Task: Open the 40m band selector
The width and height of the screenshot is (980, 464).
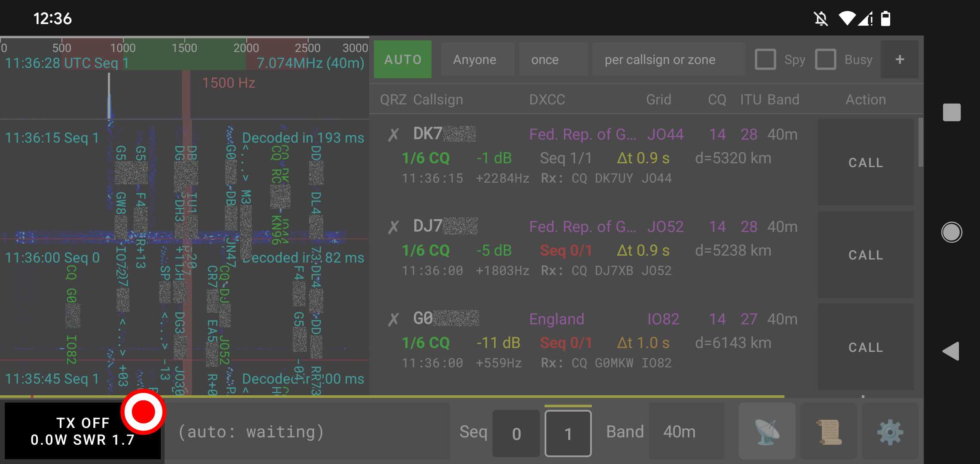Action: click(679, 431)
